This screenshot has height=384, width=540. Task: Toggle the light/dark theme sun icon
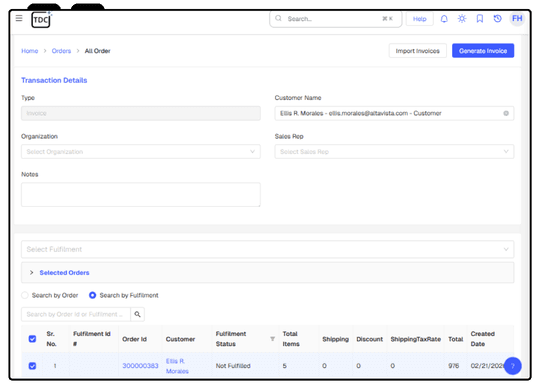pos(462,19)
